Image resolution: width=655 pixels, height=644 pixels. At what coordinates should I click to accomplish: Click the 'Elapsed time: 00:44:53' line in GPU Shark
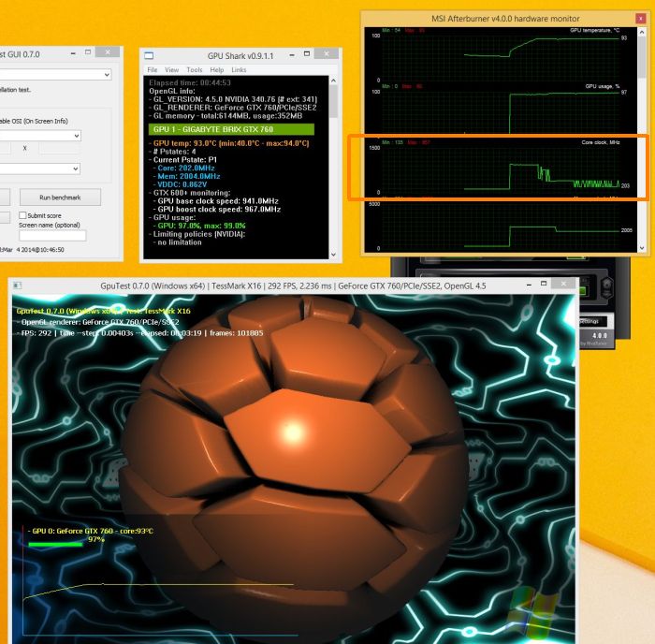pos(190,82)
